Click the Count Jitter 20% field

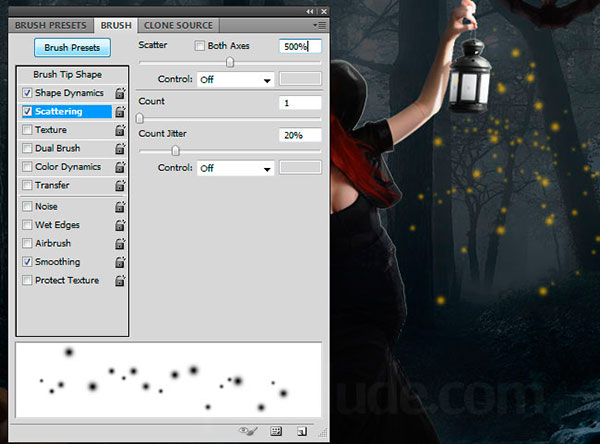[x=300, y=135]
